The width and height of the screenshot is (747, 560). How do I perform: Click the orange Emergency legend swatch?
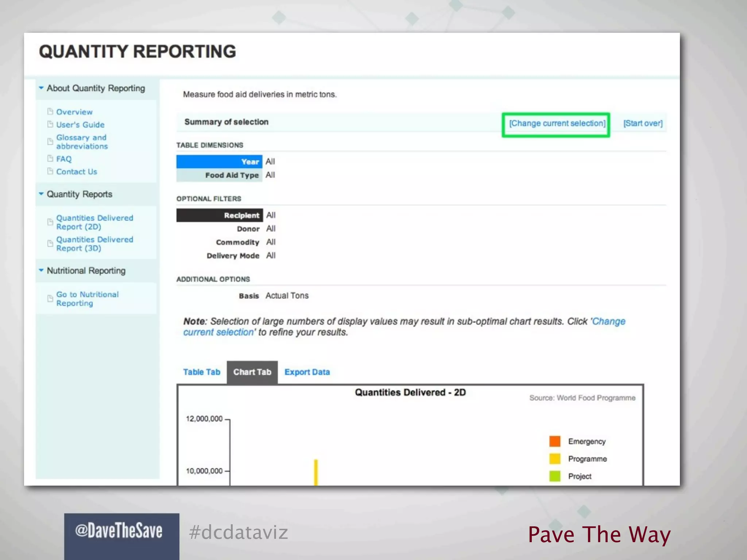pyautogui.click(x=555, y=441)
